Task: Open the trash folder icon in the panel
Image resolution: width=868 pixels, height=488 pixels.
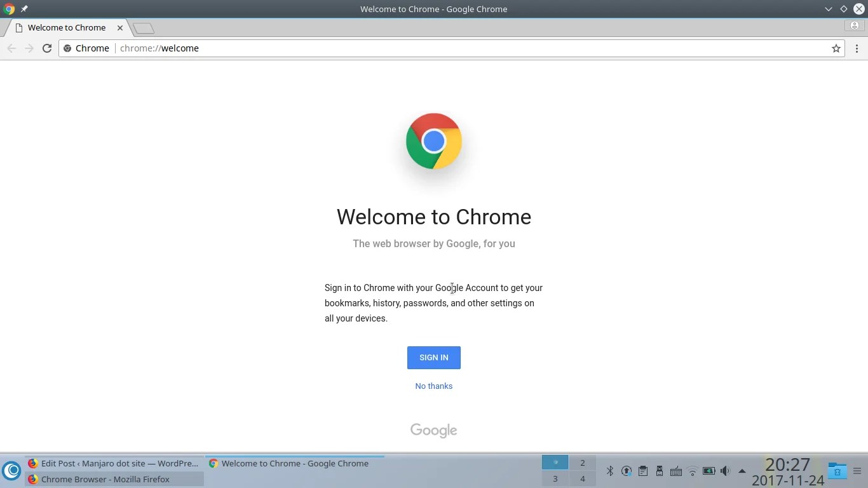Action: [837, 471]
